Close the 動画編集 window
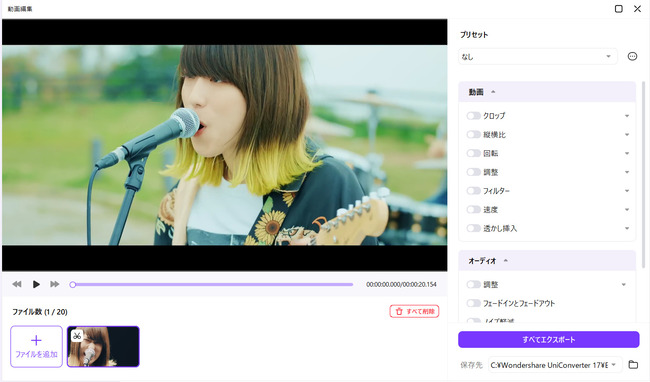The image size is (650, 382). coord(638,9)
